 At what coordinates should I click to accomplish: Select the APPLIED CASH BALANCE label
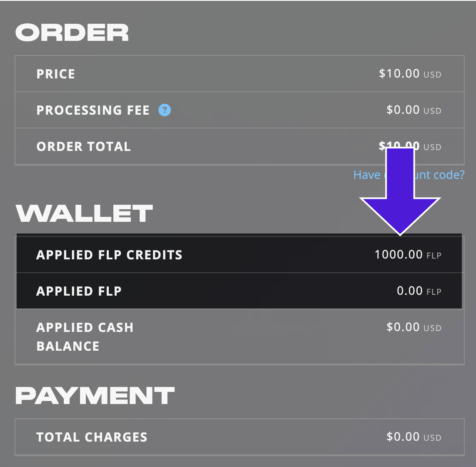tap(85, 337)
